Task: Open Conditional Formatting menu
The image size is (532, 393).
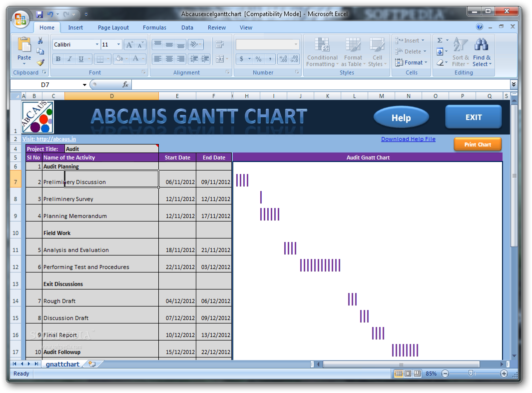Action: (322, 51)
